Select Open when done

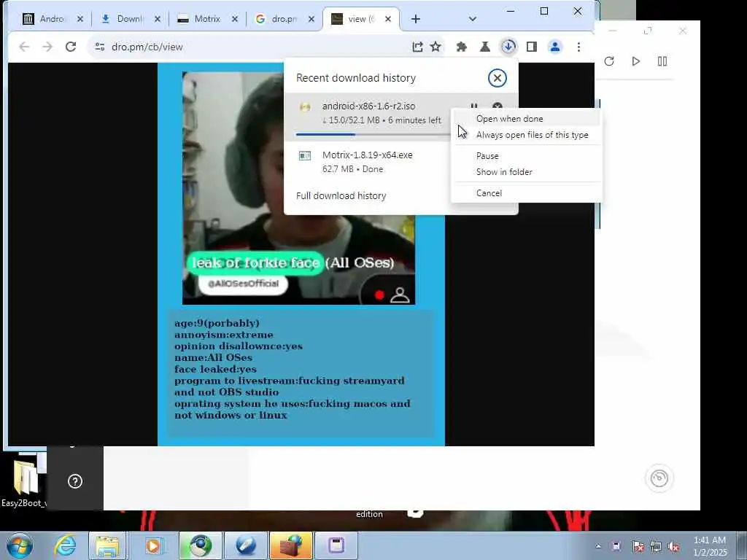(x=509, y=119)
